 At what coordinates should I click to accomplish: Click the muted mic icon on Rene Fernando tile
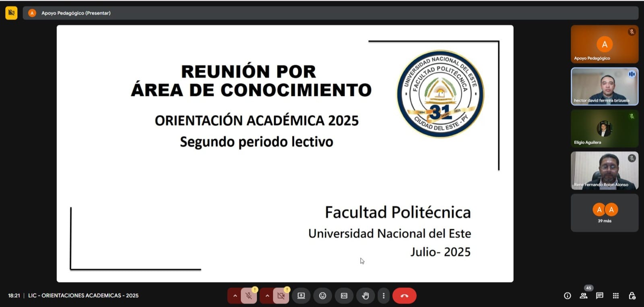(632, 158)
